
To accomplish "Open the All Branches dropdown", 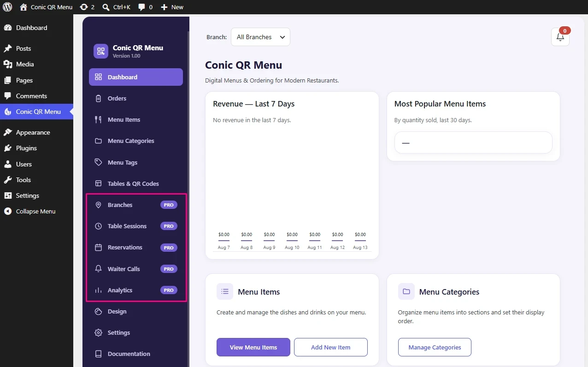I will click(260, 37).
